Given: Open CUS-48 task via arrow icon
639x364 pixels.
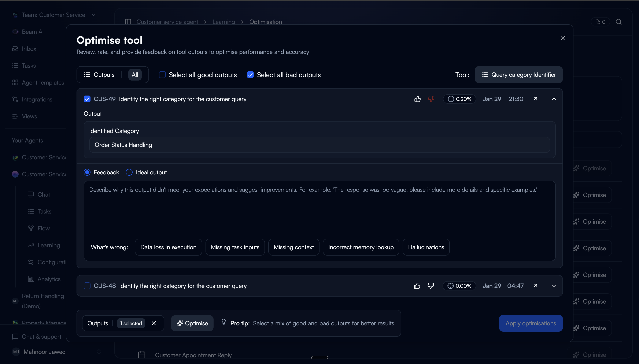Looking at the screenshot, I should pyautogui.click(x=535, y=286).
